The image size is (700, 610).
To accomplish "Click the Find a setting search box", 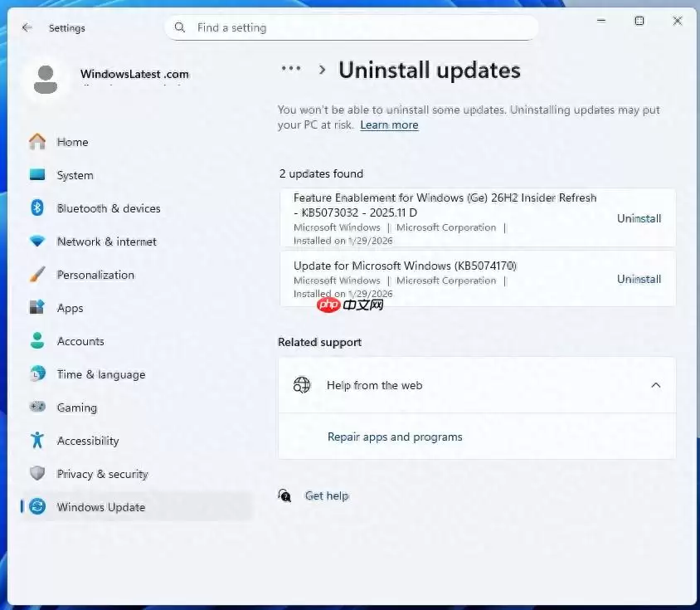I will click(x=352, y=27).
